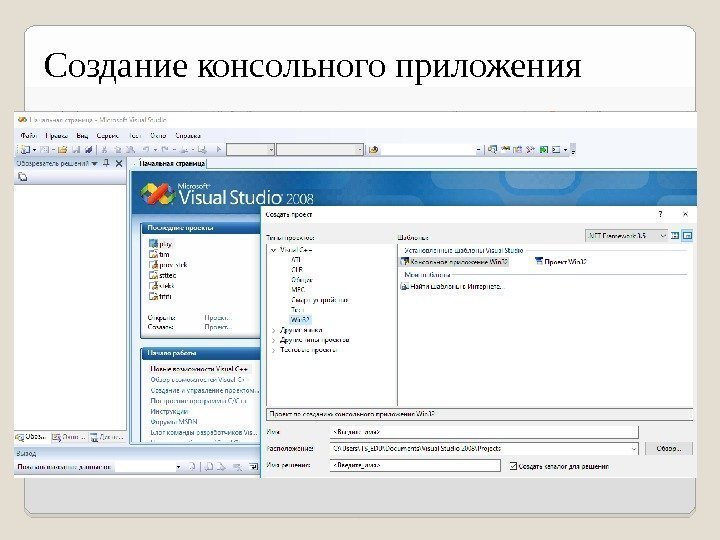Click the Save All toolbar icon
Screen dimensions: 720x540
tap(89, 150)
